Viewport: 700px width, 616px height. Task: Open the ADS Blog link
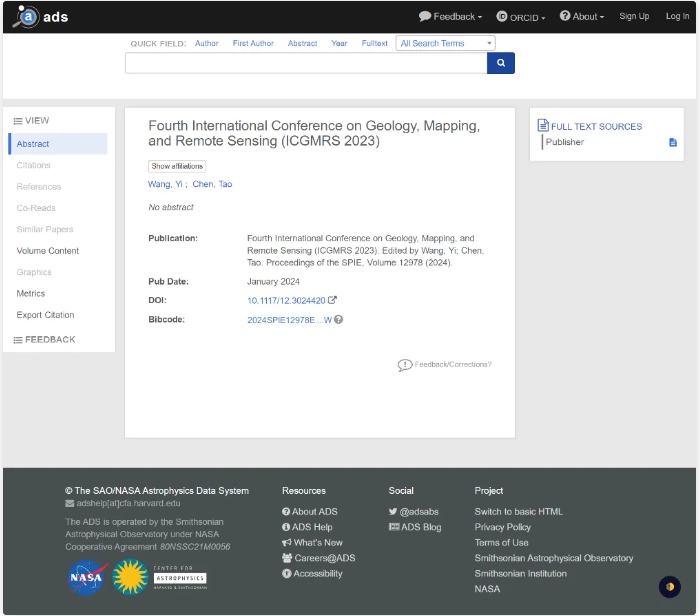coord(415,527)
